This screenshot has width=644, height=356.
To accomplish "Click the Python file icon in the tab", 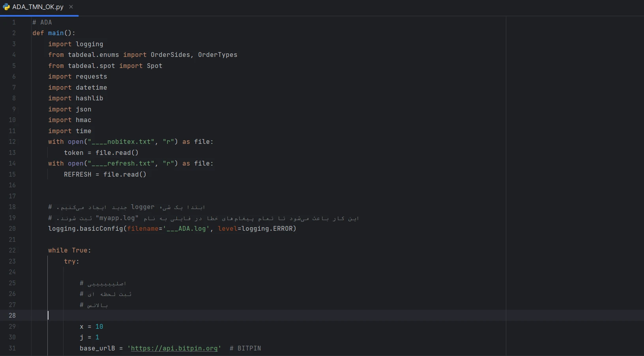I will coord(6,7).
